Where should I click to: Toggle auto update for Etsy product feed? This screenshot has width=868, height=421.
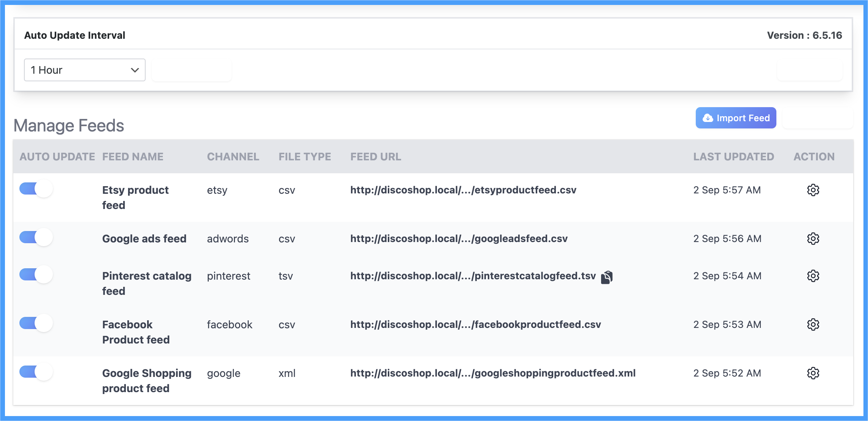36,188
